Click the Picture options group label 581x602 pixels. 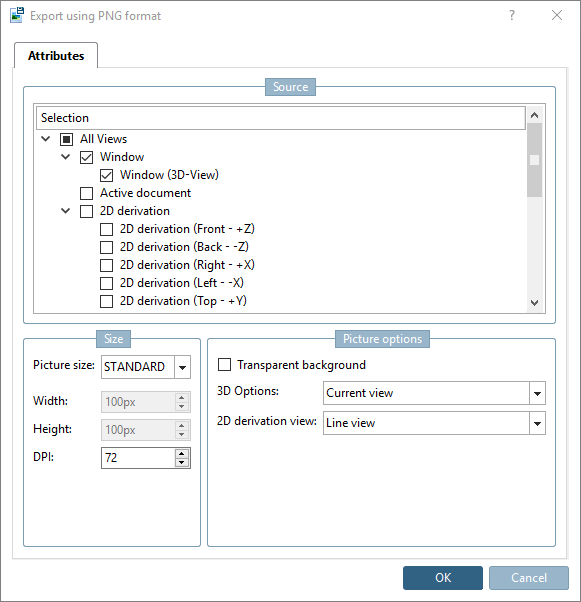(x=382, y=339)
